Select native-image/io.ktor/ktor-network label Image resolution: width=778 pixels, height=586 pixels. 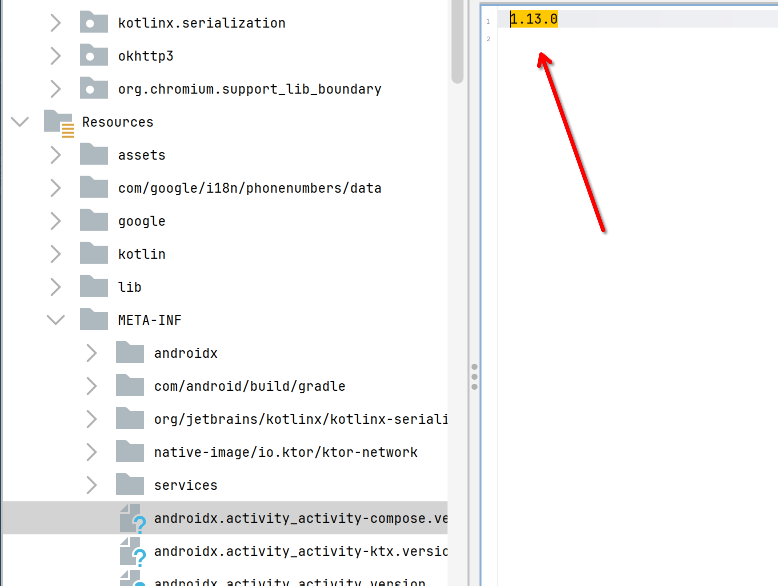click(x=286, y=452)
